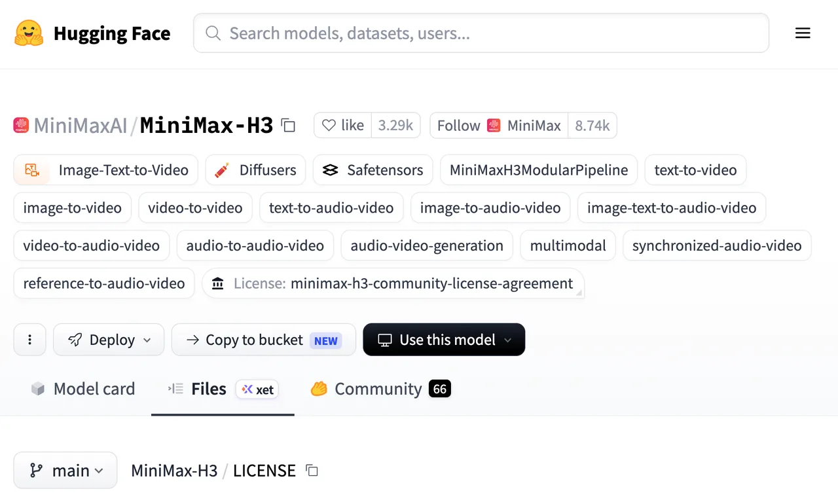Image resolution: width=838 pixels, height=504 pixels.
Task: Open the Model card tab
Action: (x=83, y=389)
